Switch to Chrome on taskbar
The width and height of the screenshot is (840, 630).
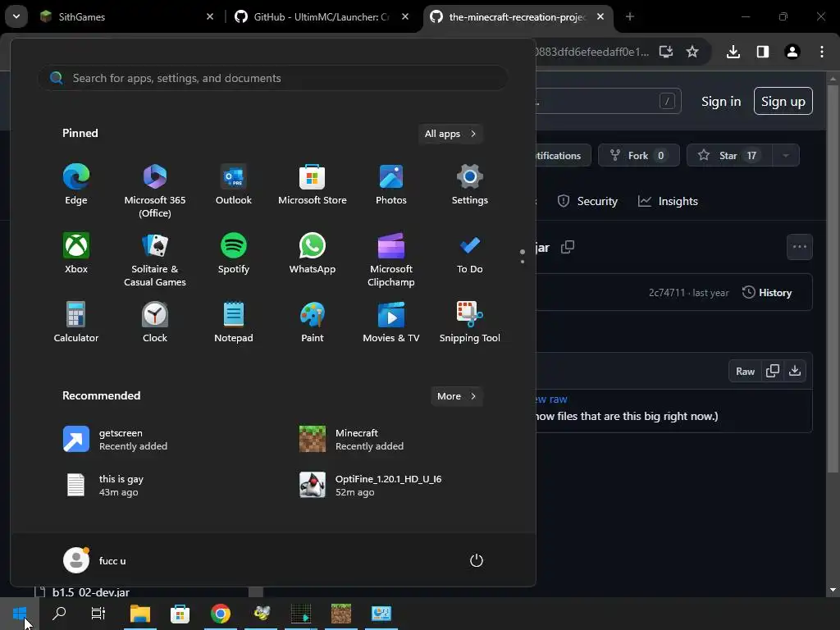click(220, 614)
